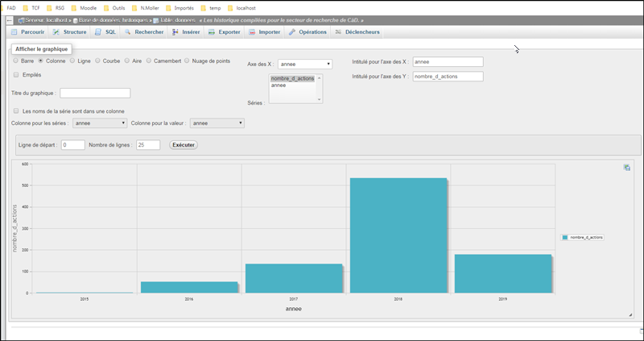
Task: Expand the Colonne pour les séries dropdown
Action: point(100,123)
